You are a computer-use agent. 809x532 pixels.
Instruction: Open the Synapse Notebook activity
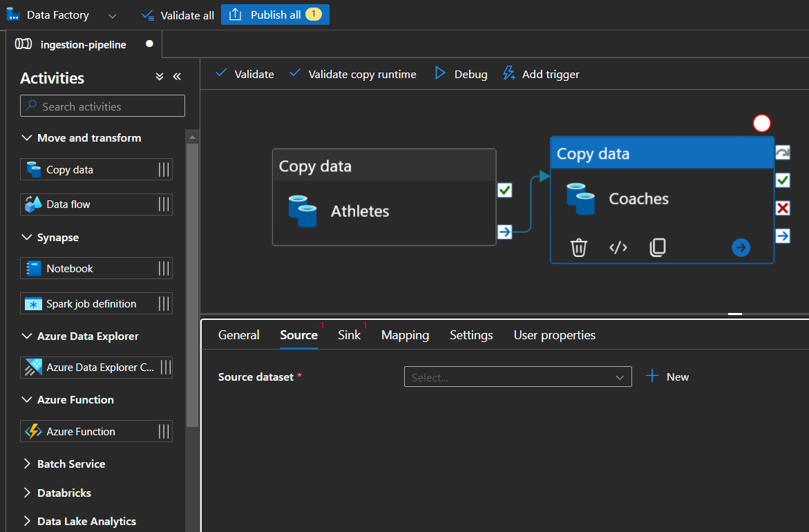[x=96, y=268]
